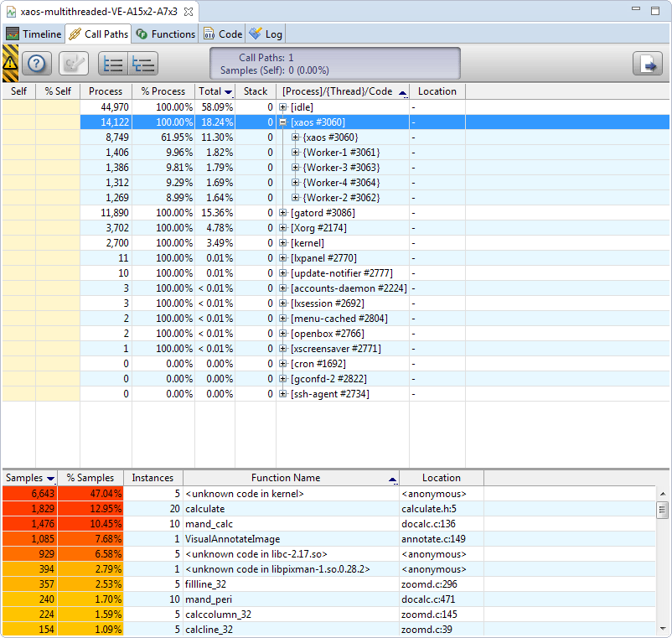Open the Functions tab
Screen dimensions: 672x638
pos(165,34)
